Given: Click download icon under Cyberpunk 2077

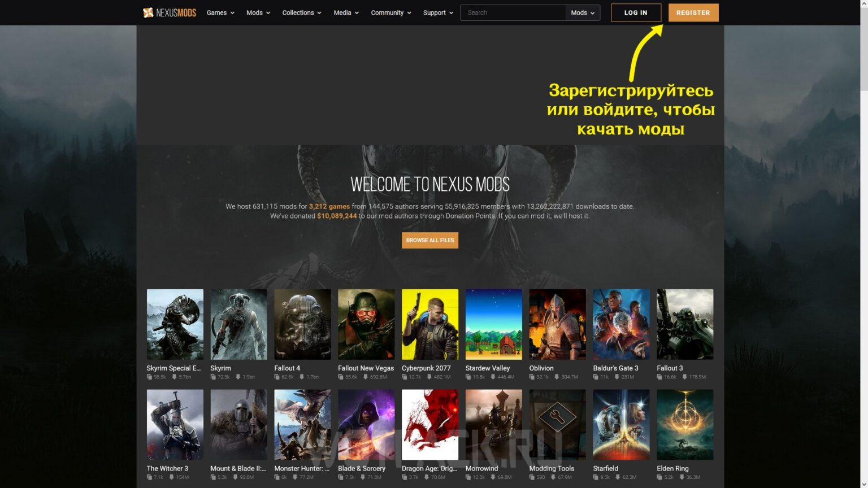Looking at the screenshot, I should (x=429, y=377).
